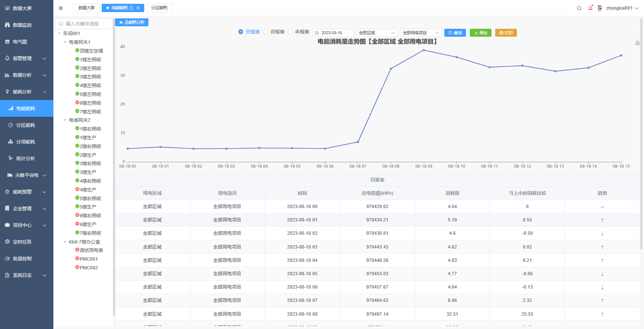This screenshot has height=329, width=644.
Task: Close the 电能能耗 tab
Action: pyautogui.click(x=138, y=8)
